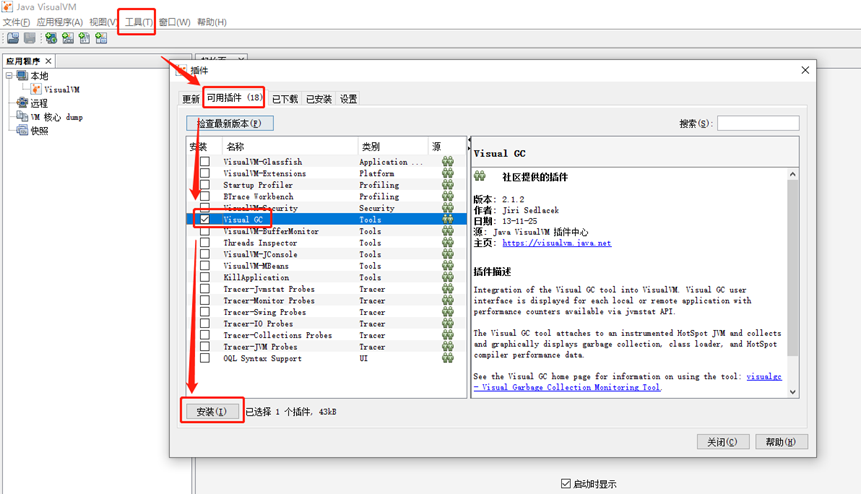Check the VisualVM-MBeans install checkbox

pyautogui.click(x=205, y=266)
